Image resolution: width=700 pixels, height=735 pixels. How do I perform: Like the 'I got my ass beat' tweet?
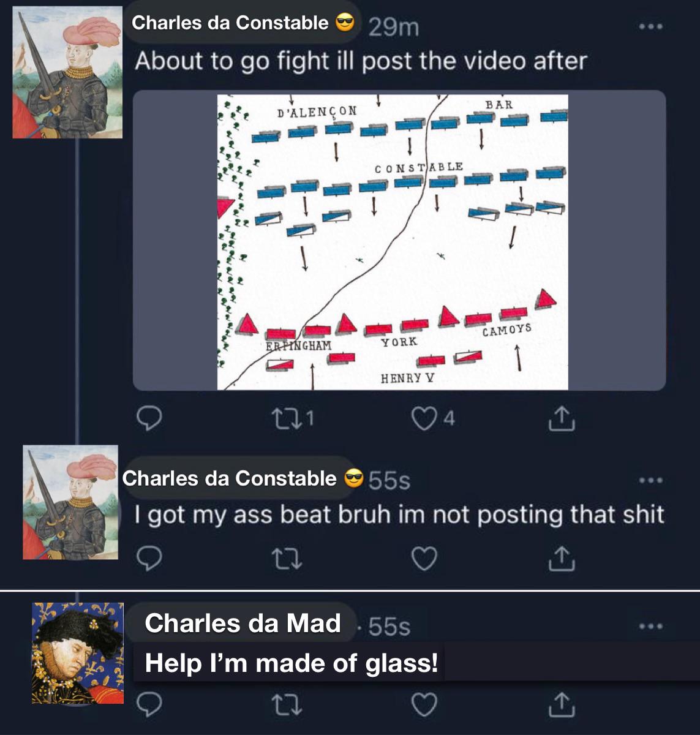[x=424, y=558]
